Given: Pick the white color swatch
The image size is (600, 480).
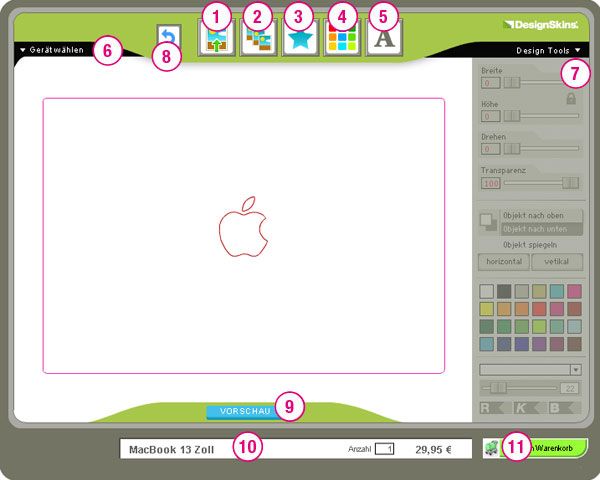Looking at the screenshot, I should click(x=486, y=292).
